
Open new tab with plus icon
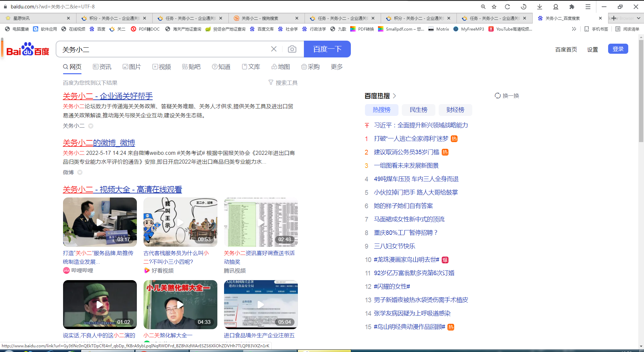613,18
